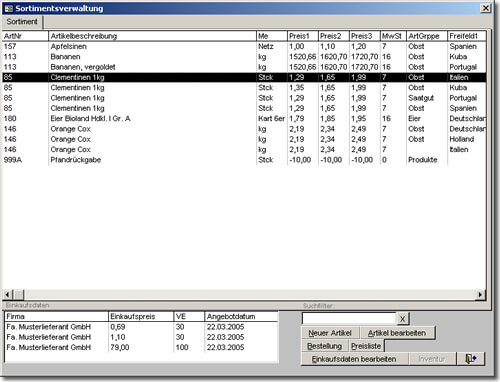Select the Apfelsinen row
This screenshot has width=500, height=382.
click(244, 46)
